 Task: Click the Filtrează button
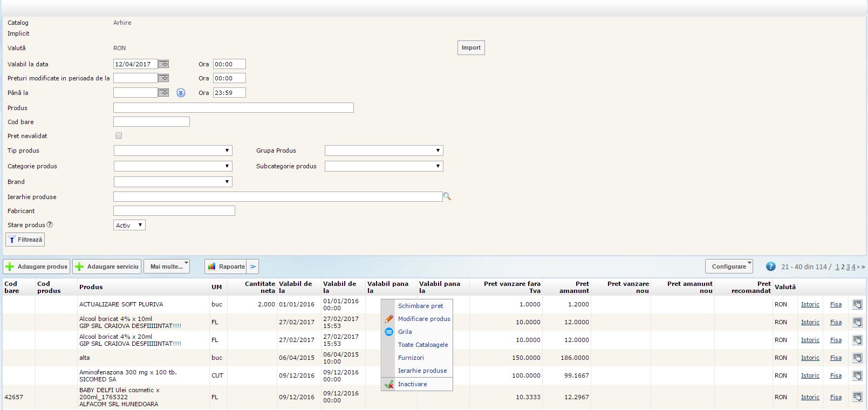[x=25, y=240]
